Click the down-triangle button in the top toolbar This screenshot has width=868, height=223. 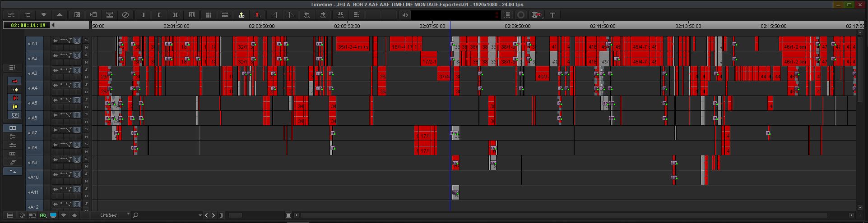(43, 15)
